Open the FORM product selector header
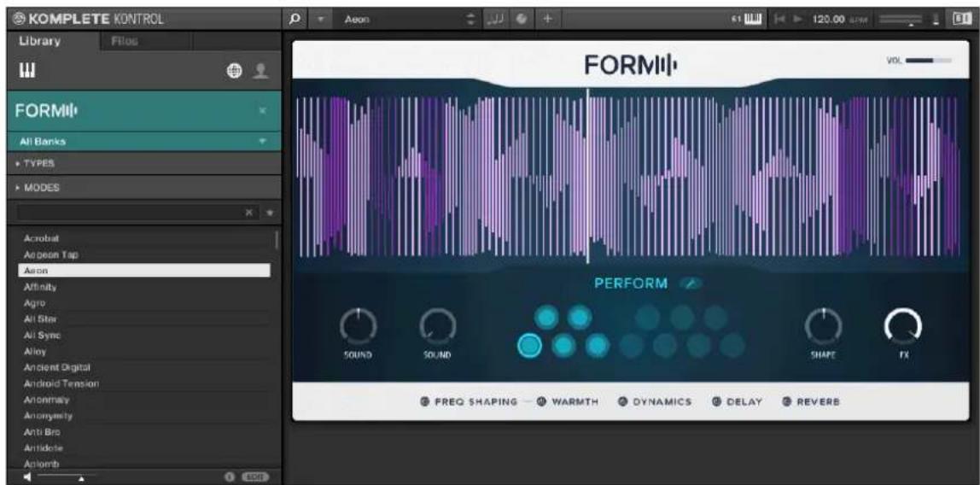This screenshot has width=980, height=485. (x=144, y=111)
